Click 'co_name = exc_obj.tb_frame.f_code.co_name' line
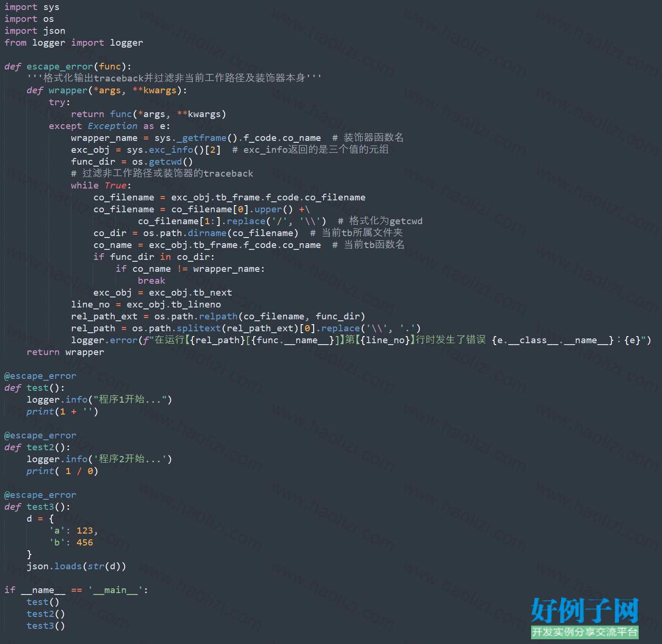This screenshot has height=644, width=662. click(x=249, y=245)
